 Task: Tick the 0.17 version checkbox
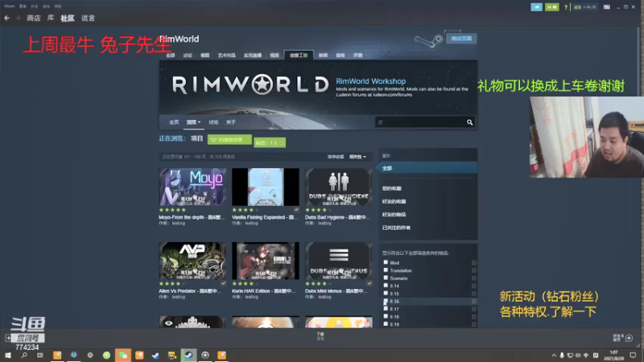[x=386, y=309]
